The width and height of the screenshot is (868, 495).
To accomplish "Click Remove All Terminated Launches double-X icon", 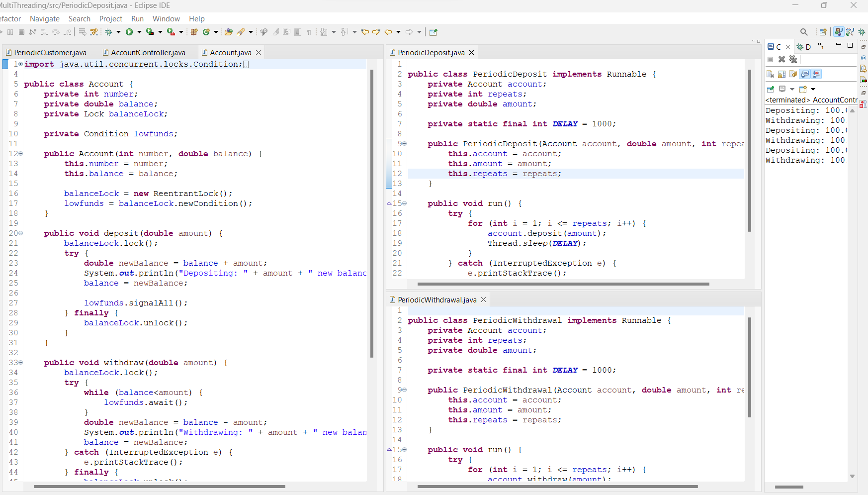I will [793, 59].
